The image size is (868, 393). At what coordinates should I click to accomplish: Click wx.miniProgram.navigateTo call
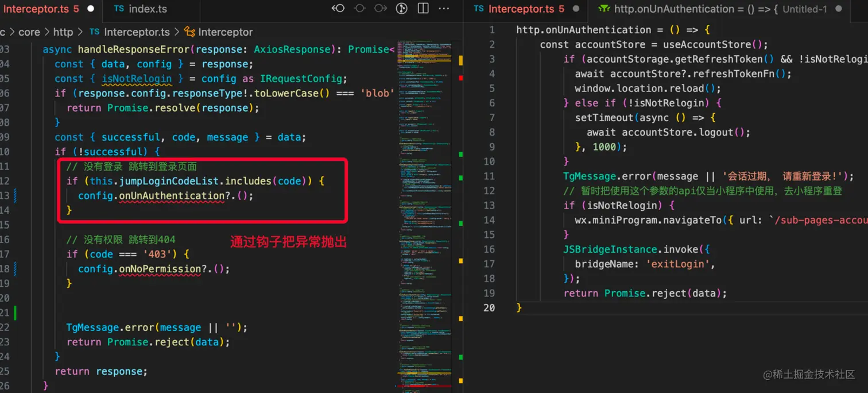[648, 220]
